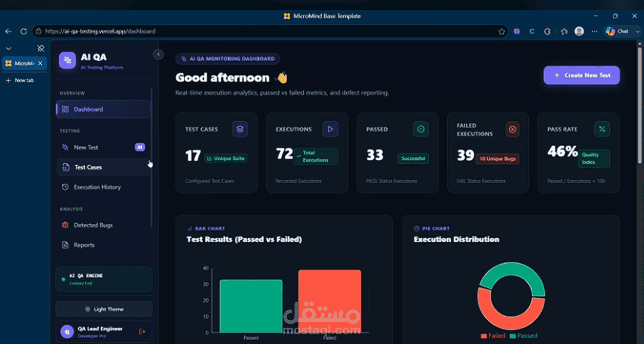644x344 pixels.
Task: Close the MicroMind vertical tab
Action: [x=41, y=63]
